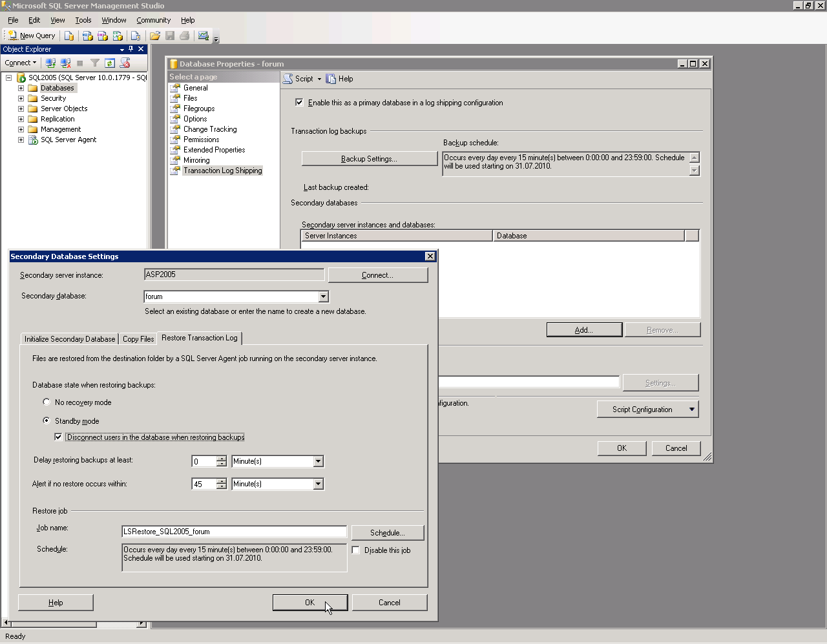The width and height of the screenshot is (827, 644).
Task: Click SQL Server Compact query icon
Action: (136, 36)
